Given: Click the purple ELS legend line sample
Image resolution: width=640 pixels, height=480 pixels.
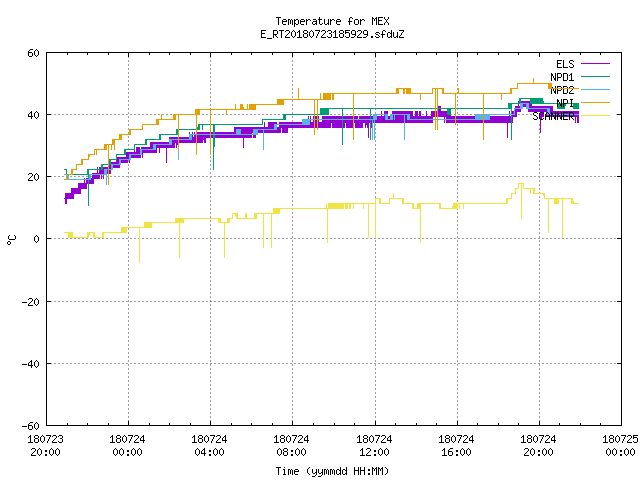Looking at the screenshot, I should point(595,64).
